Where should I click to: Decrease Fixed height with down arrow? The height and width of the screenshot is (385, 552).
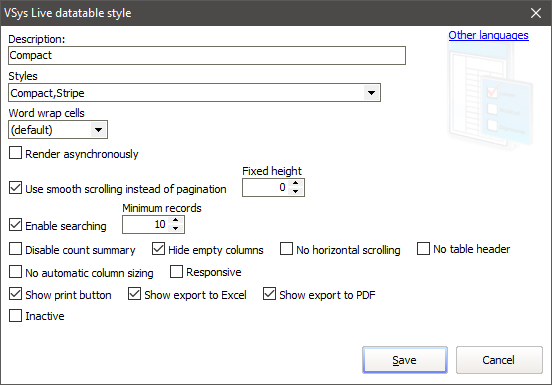295,191
